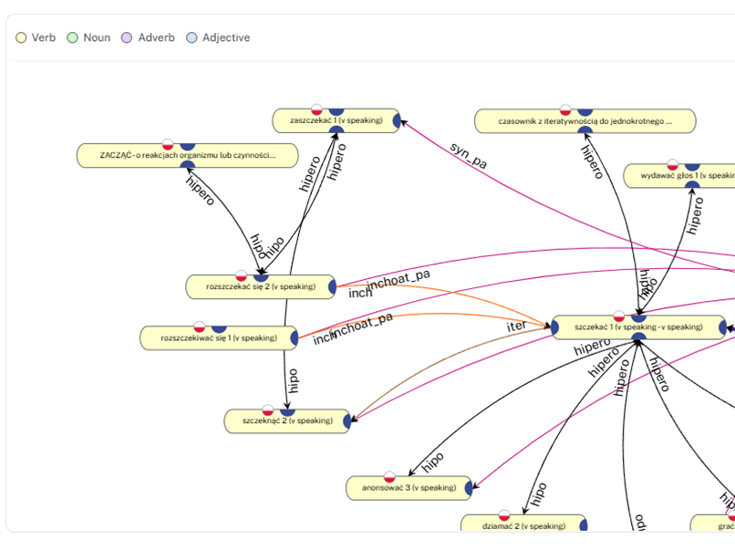Click the Polish flag icon on szczekać 1 node

(x=619, y=316)
